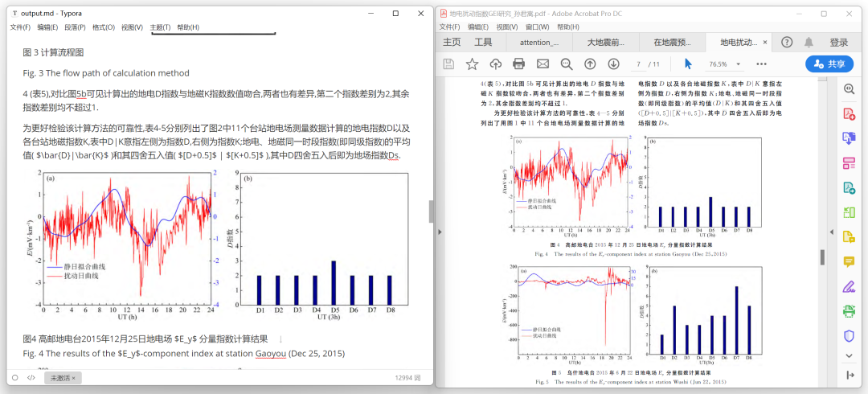Collapse the right tools pane with arrow-bar icon
The width and height of the screenshot is (868, 394).
[850, 376]
